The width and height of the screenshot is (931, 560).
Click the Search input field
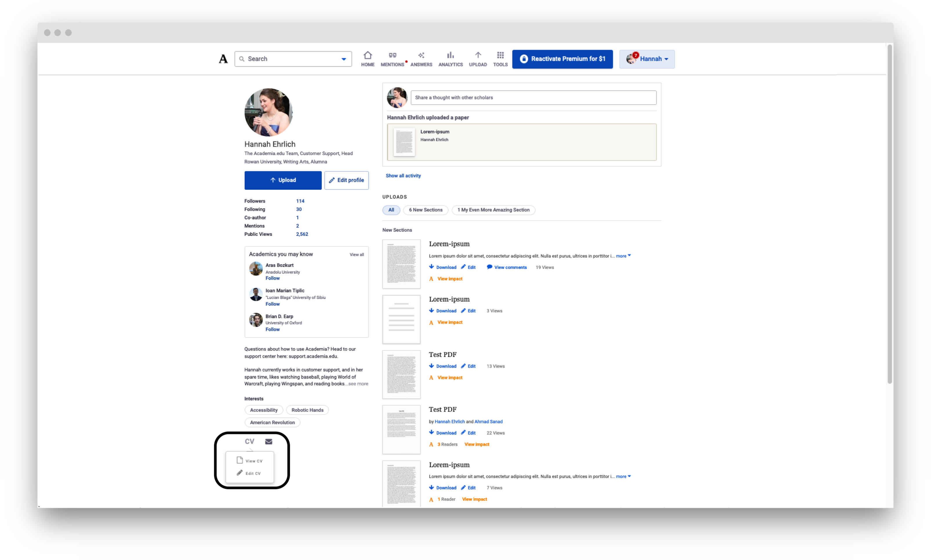tap(292, 59)
